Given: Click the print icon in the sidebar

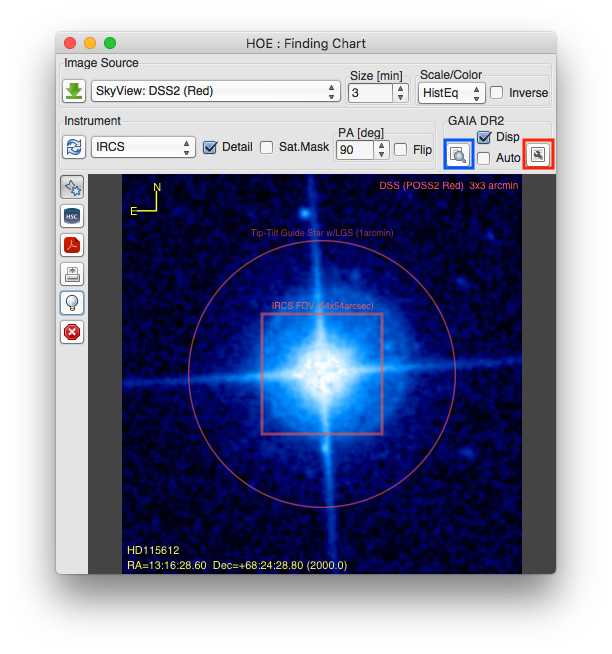Looking at the screenshot, I should coord(72,274).
